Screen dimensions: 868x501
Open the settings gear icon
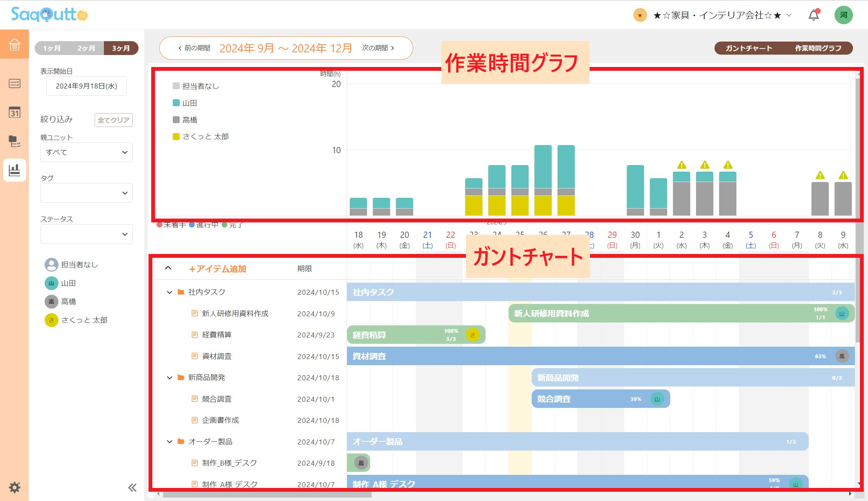(x=15, y=487)
